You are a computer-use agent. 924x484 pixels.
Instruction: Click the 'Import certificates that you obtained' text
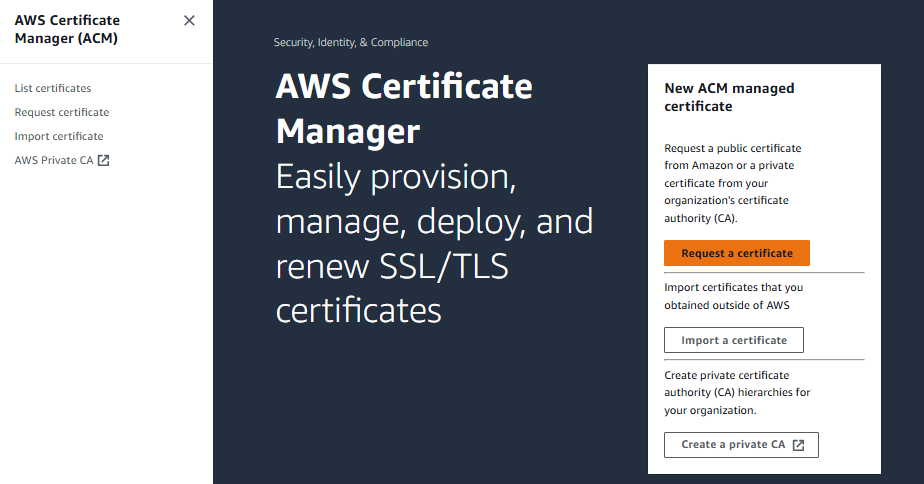point(734,296)
